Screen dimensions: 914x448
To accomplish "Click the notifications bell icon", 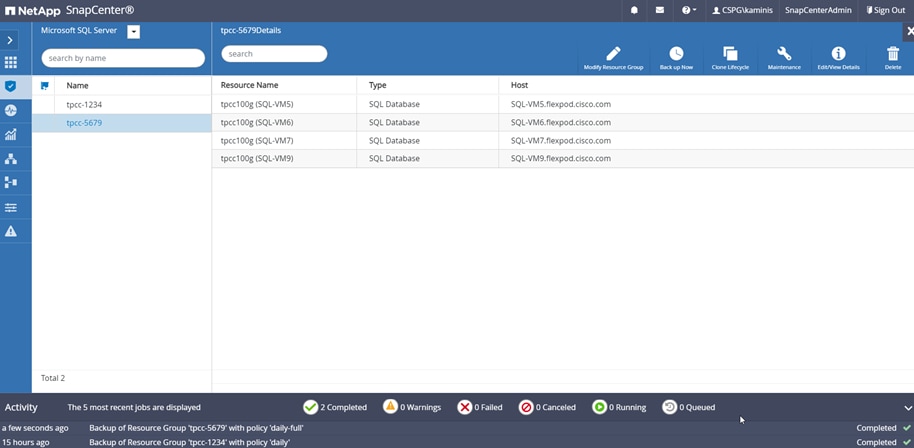I will pyautogui.click(x=634, y=10).
